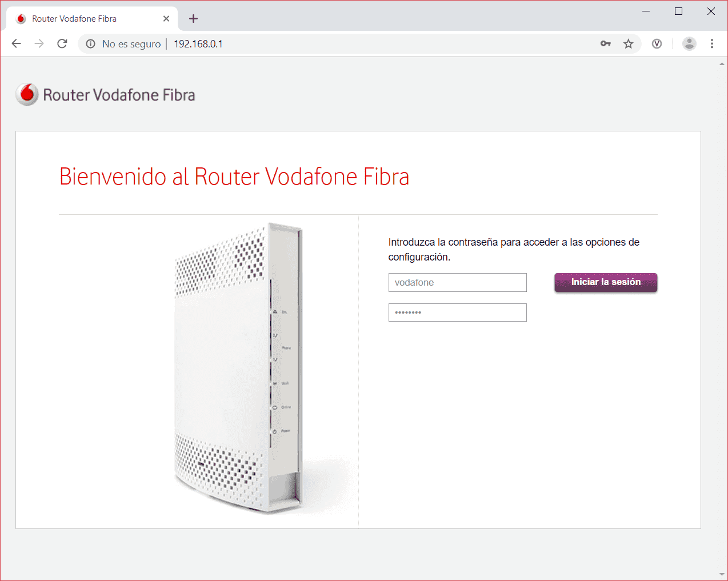Open the Chrome profile avatar
The height and width of the screenshot is (581, 728).
[x=689, y=44]
